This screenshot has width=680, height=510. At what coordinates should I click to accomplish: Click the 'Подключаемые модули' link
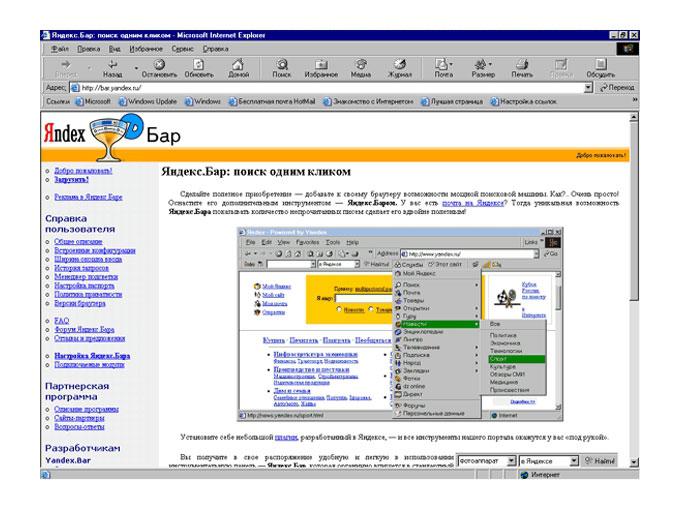tap(89, 364)
